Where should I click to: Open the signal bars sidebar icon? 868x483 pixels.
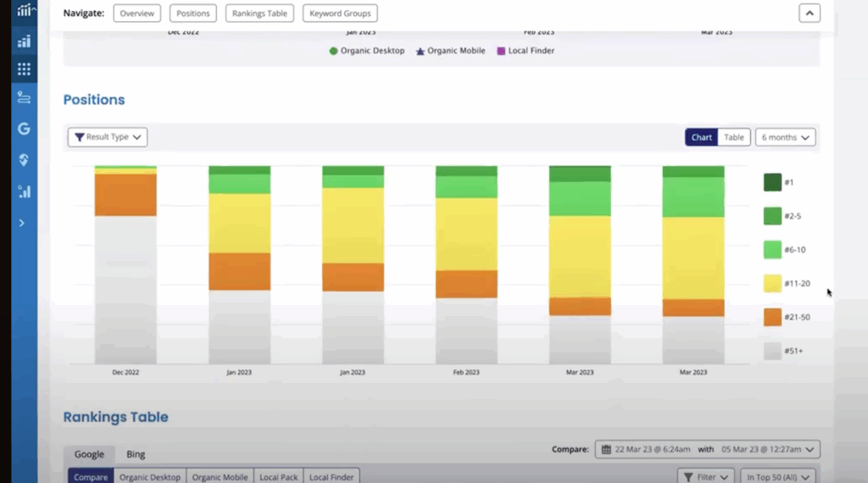click(24, 192)
